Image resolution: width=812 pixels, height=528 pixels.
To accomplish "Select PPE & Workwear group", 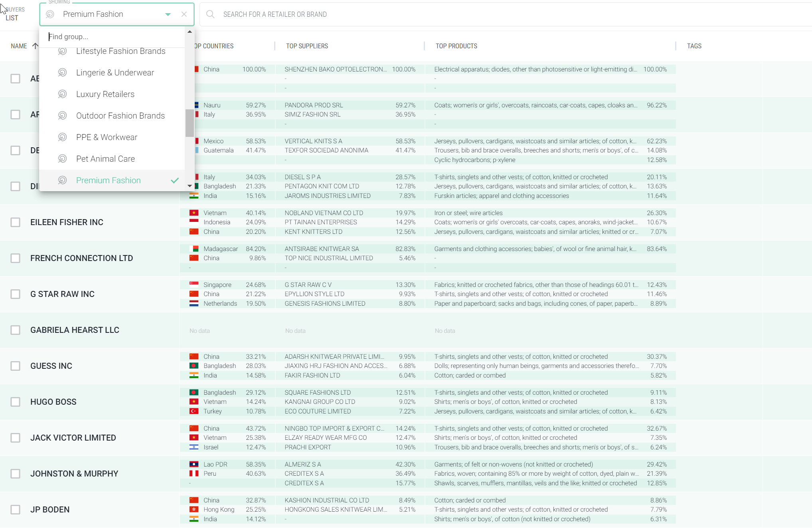I will pos(112,137).
